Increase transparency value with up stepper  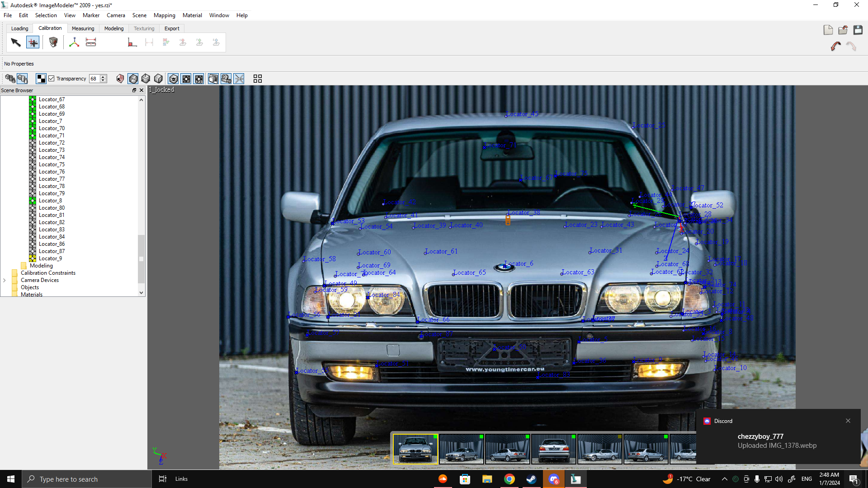[104, 76]
